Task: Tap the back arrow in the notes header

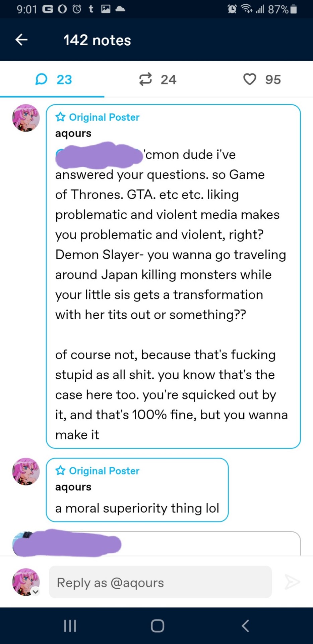Action: [x=21, y=40]
